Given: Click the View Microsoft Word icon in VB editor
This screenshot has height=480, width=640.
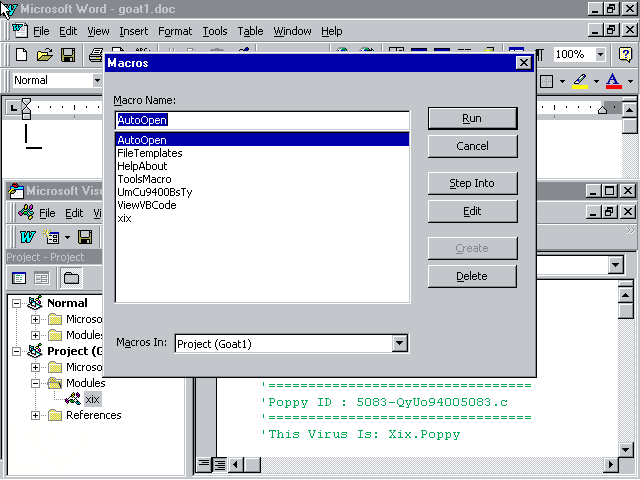Looking at the screenshot, I should coord(27,237).
